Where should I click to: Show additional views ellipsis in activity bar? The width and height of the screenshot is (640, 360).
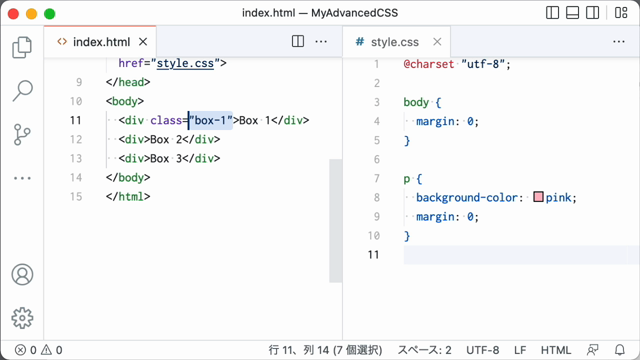click(x=22, y=178)
